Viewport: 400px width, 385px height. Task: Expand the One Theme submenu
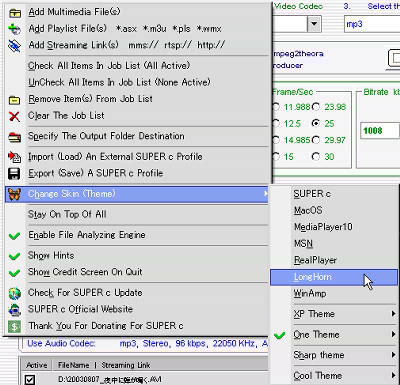(x=394, y=334)
